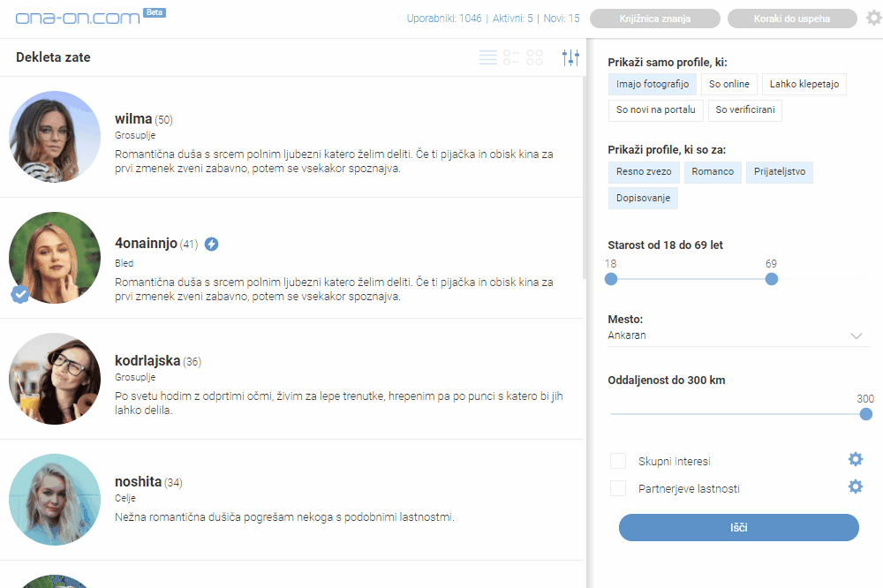The height and width of the screenshot is (588, 883).
Task: Open wilma's profile name link
Action: click(134, 118)
